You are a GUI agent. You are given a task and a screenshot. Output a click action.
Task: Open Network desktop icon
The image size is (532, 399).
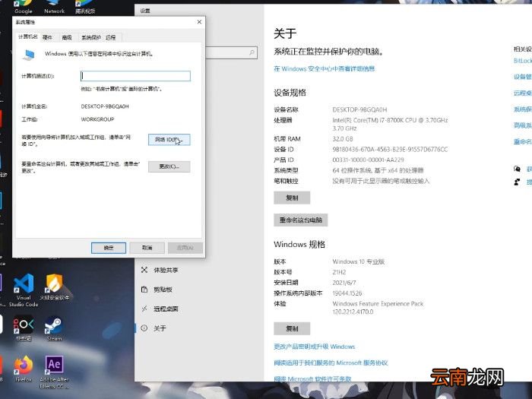[x=54, y=7]
